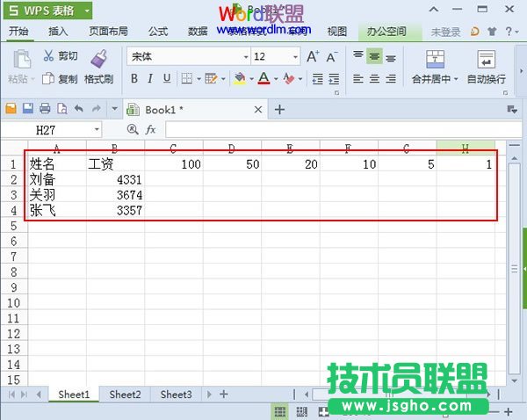Click the Cut scissors icon
Viewport: 527px width, 420px height.
[48, 55]
